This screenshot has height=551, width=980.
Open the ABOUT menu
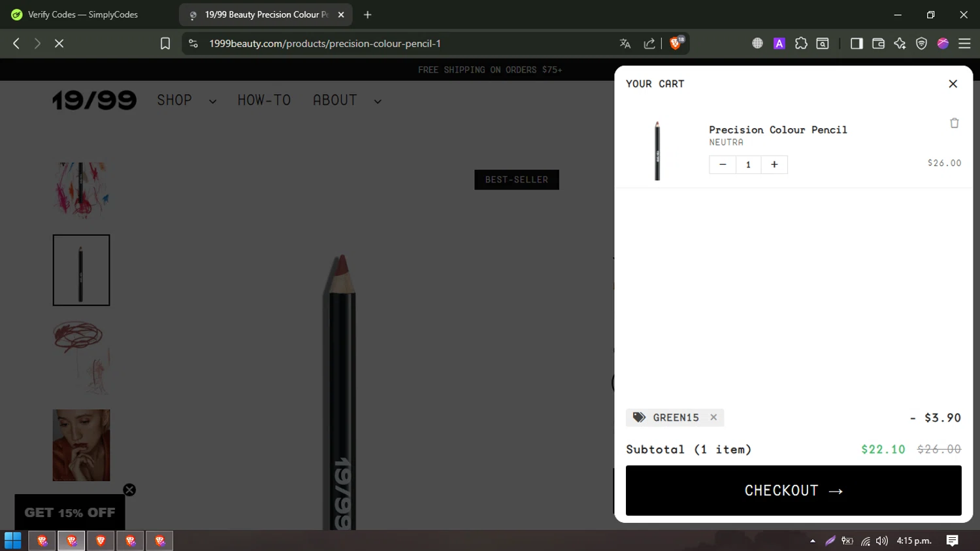pos(335,100)
